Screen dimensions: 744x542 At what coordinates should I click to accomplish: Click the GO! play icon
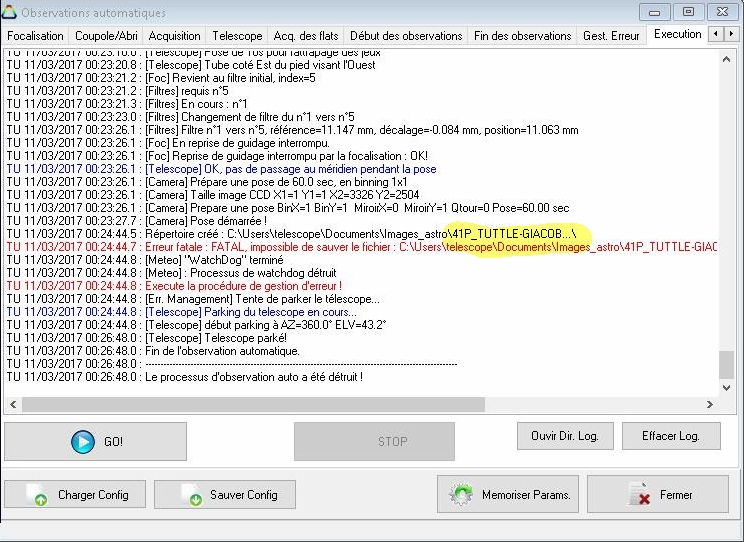82,442
